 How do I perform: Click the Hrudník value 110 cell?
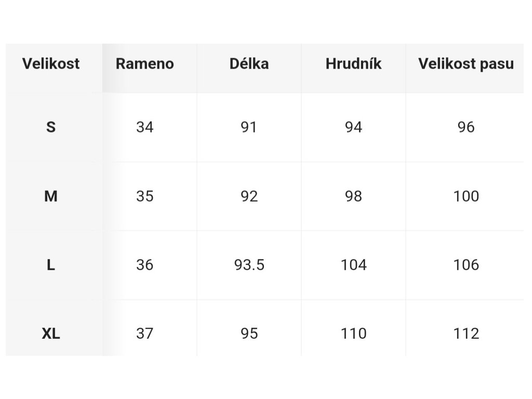coord(353,334)
